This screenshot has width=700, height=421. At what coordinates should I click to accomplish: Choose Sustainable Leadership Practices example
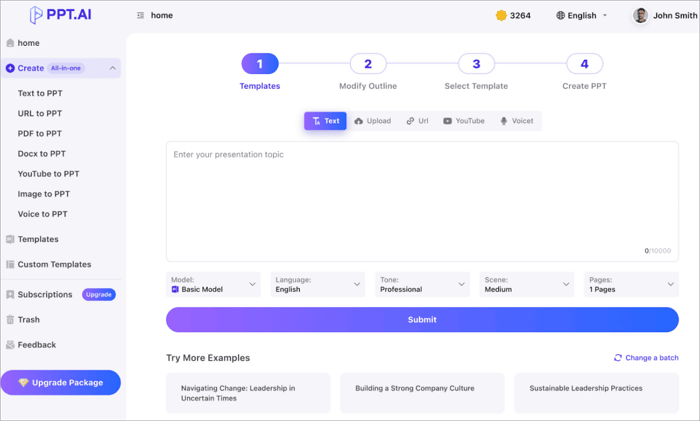click(x=596, y=393)
